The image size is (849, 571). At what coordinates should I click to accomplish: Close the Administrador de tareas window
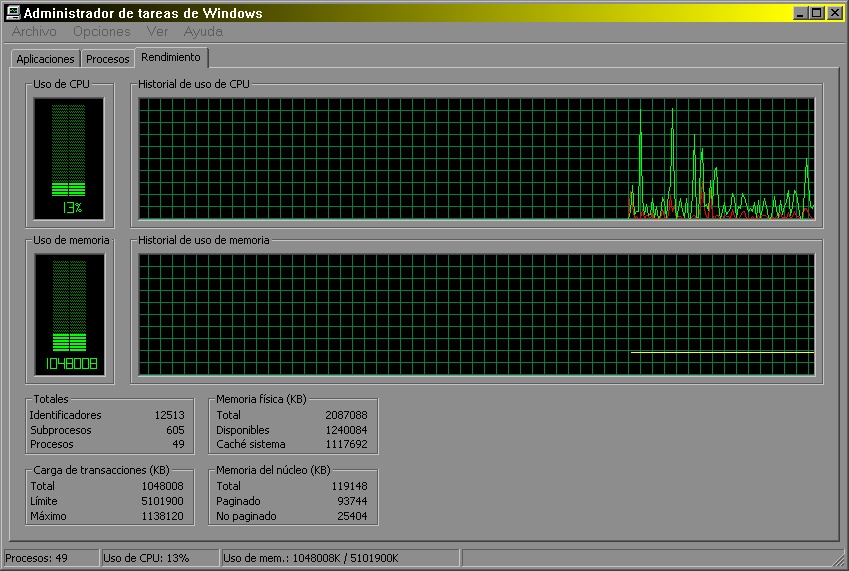coord(834,13)
